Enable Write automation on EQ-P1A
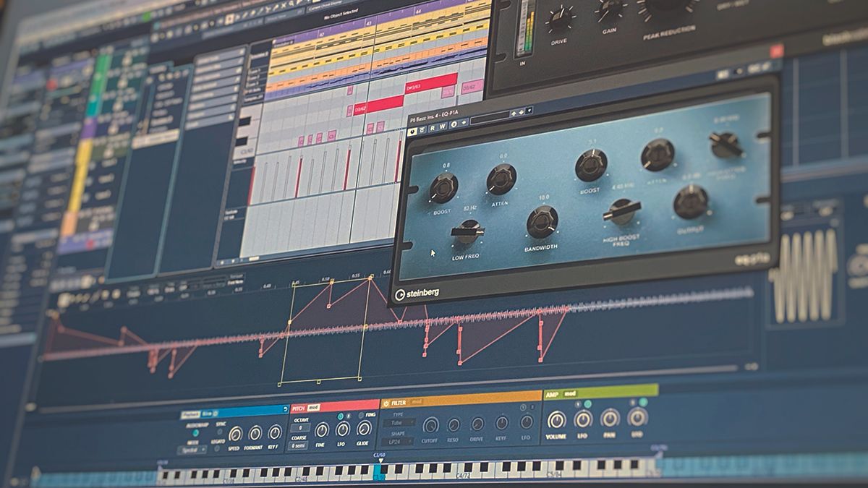 pyautogui.click(x=442, y=127)
